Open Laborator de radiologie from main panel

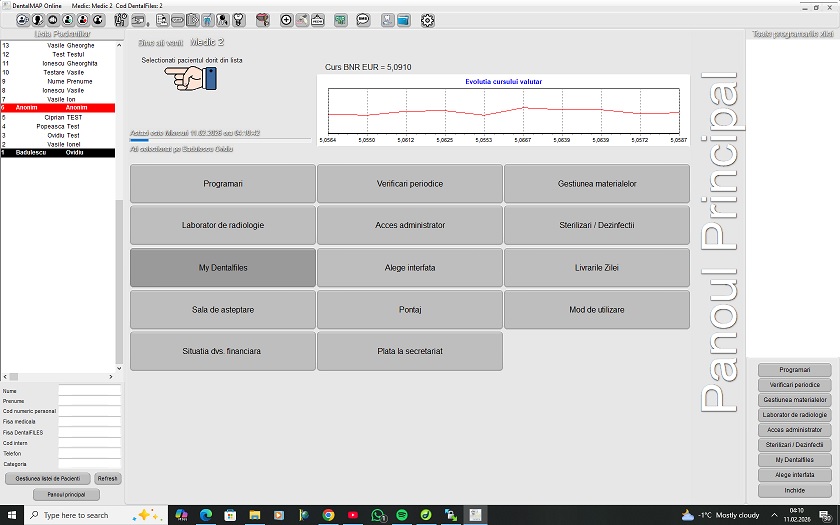coord(223,226)
